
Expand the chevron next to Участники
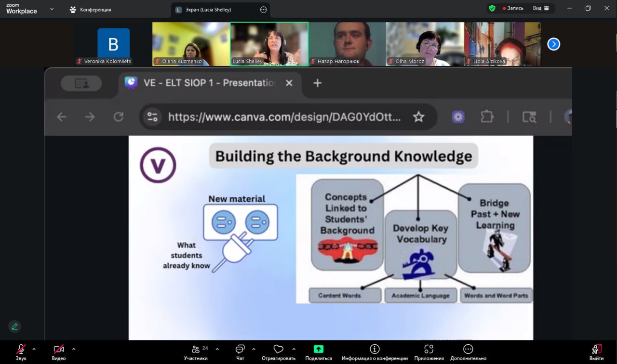tap(217, 349)
